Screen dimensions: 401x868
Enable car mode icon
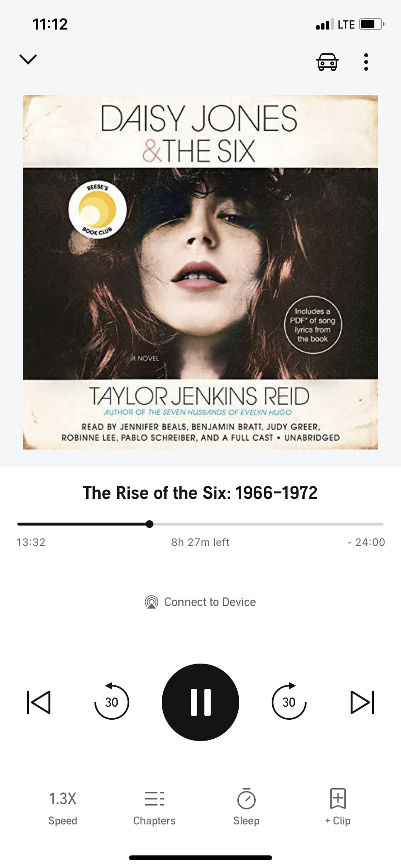327,62
